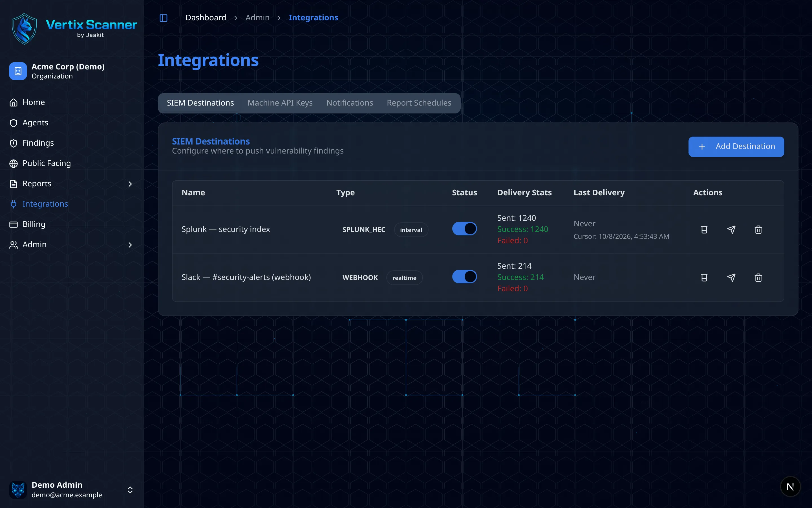This screenshot has width=812, height=508.
Task: Click the Next.js N badge icon
Action: click(x=790, y=487)
